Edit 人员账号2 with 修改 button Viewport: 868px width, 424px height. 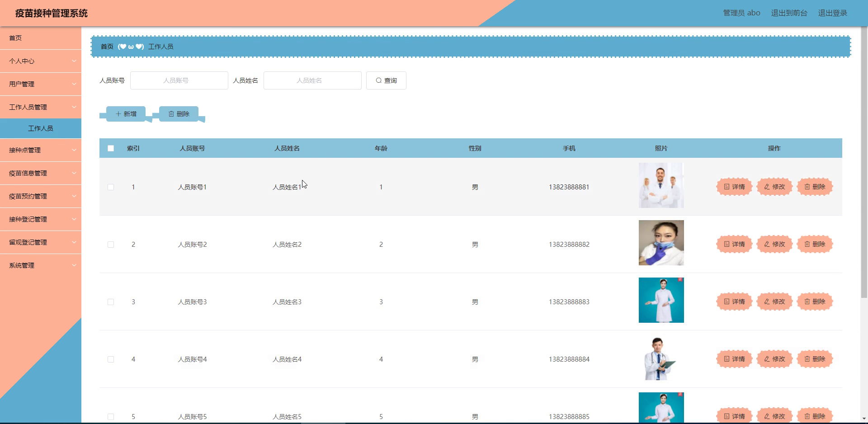774,244
